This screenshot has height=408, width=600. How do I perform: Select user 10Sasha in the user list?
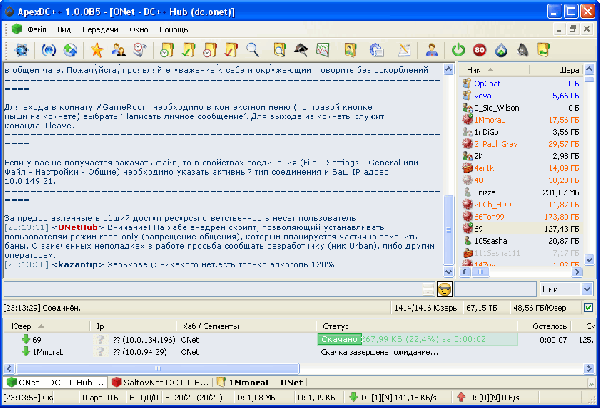tap(520, 241)
